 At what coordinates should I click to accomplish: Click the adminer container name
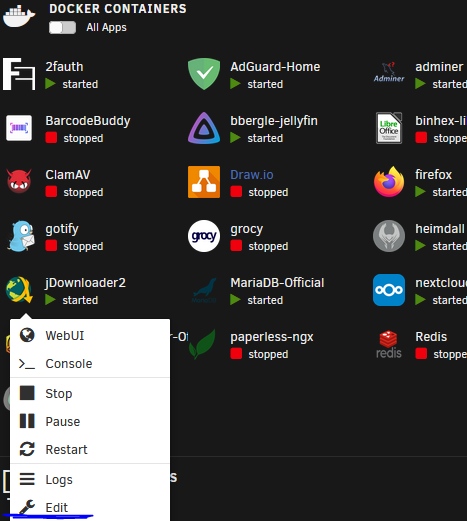[439, 67]
